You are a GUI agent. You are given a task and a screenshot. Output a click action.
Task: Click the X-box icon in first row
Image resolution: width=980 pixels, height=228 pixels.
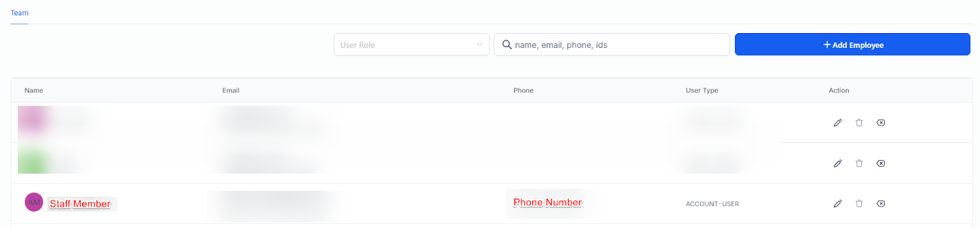coord(880,123)
